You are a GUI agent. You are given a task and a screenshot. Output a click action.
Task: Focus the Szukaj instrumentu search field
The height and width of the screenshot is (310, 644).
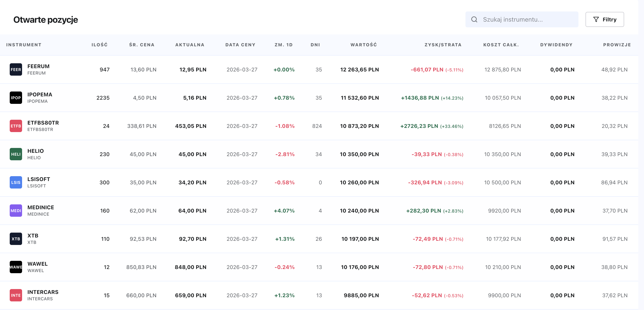[522, 19]
